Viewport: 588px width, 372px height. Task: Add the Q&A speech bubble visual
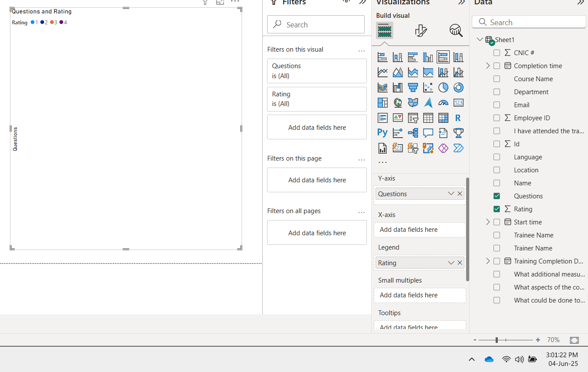428,133
